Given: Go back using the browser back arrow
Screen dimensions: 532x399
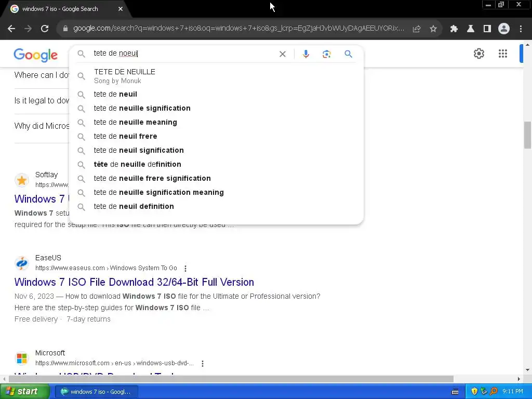Looking at the screenshot, I should [x=11, y=29].
